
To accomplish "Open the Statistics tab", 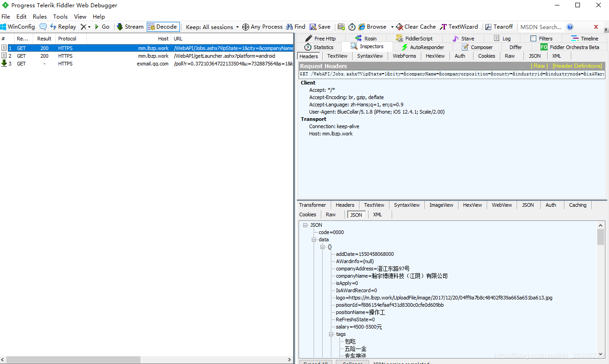I will [319, 47].
